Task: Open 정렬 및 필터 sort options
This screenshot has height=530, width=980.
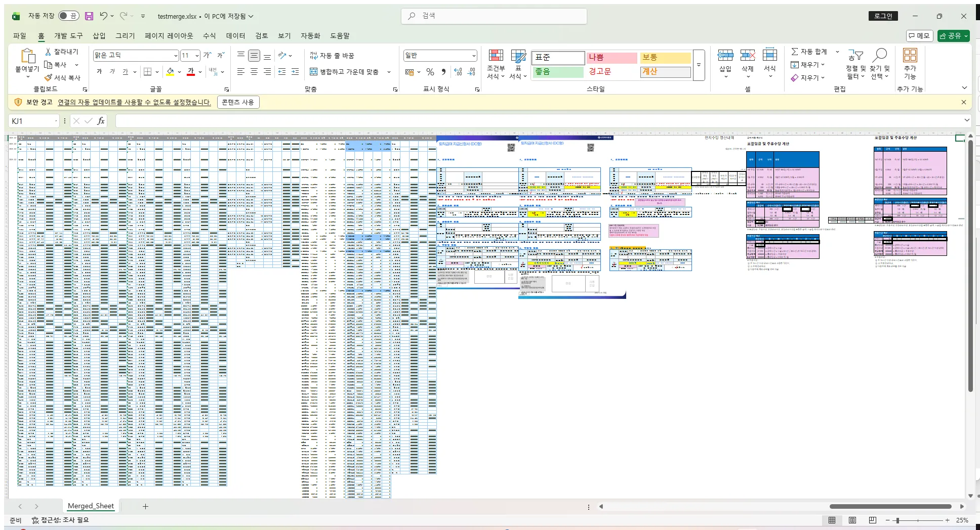Action: tap(855, 65)
